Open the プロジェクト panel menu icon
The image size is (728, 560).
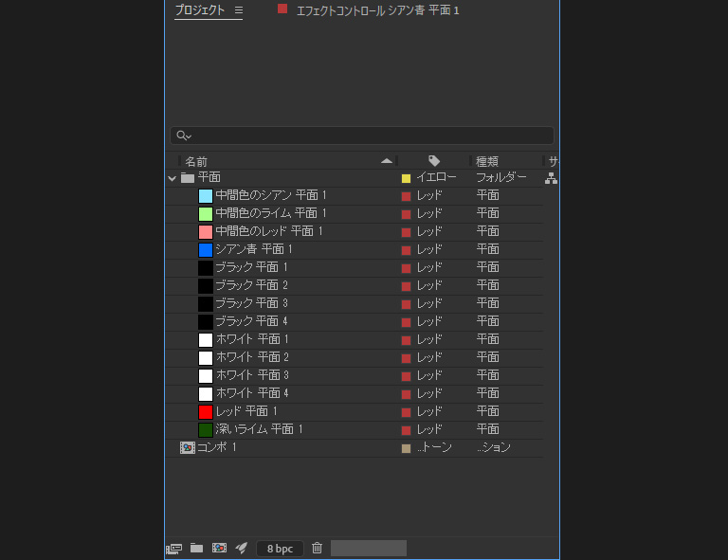239,10
